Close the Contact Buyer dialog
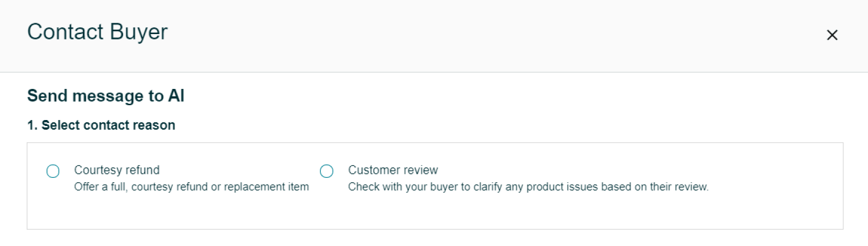 click(x=832, y=35)
